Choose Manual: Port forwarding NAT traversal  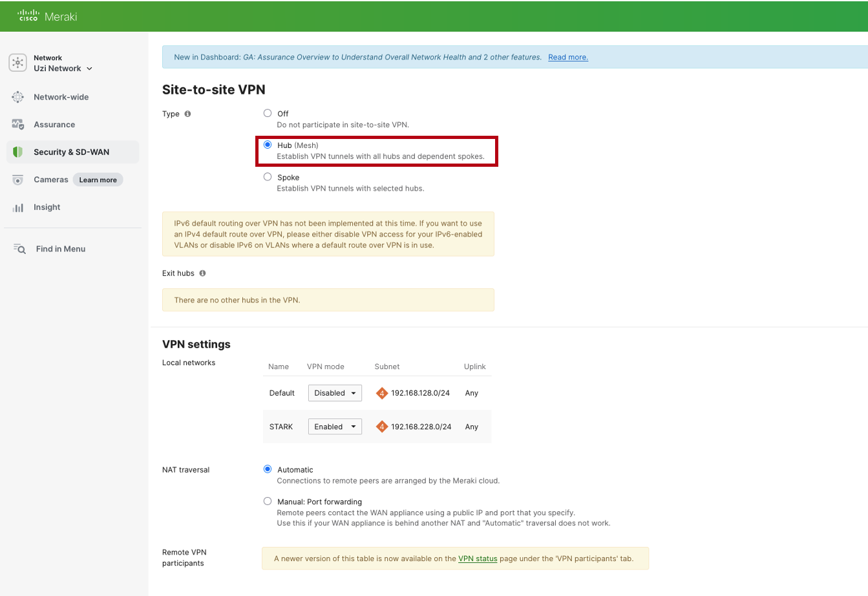pyautogui.click(x=268, y=501)
